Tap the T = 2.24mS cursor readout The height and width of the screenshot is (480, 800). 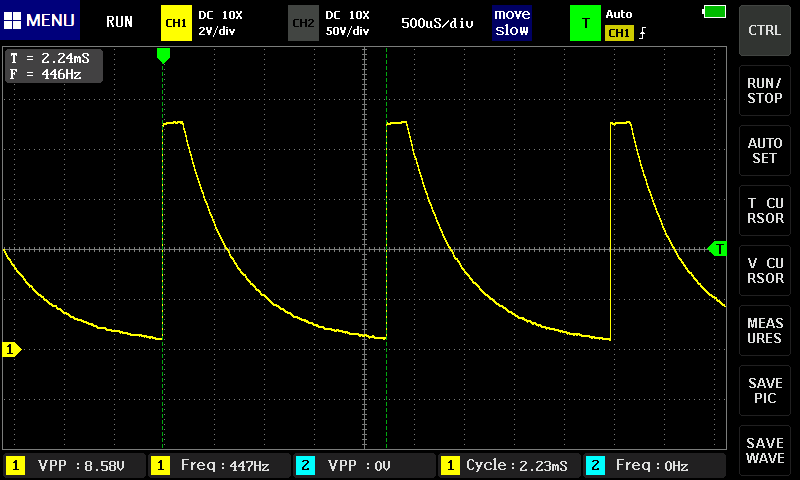pos(50,58)
